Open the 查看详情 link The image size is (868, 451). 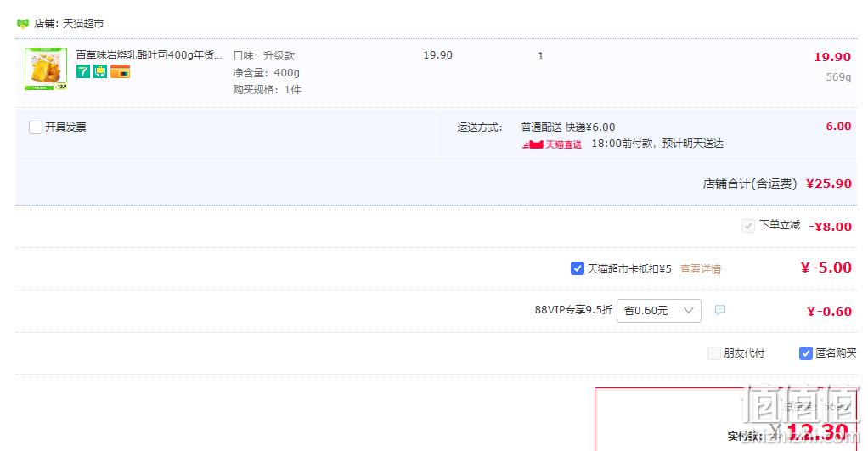click(x=701, y=269)
